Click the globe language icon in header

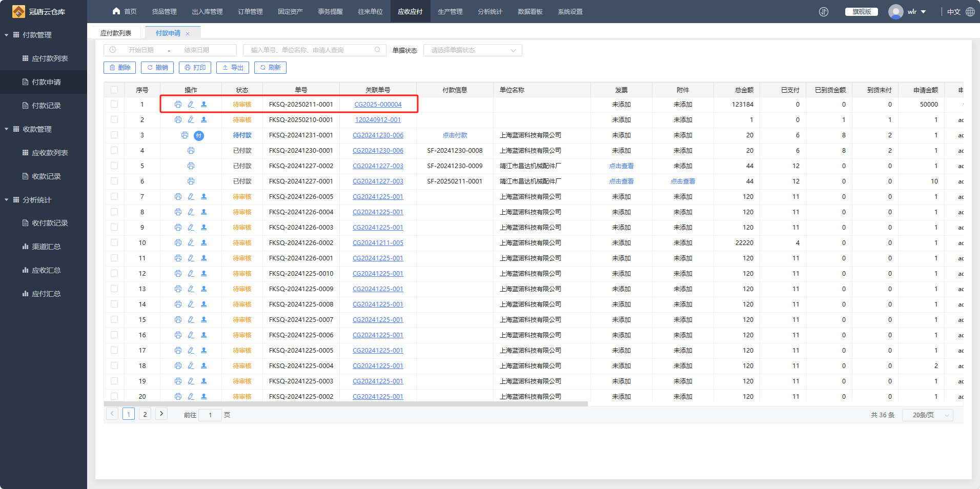[x=970, y=12]
